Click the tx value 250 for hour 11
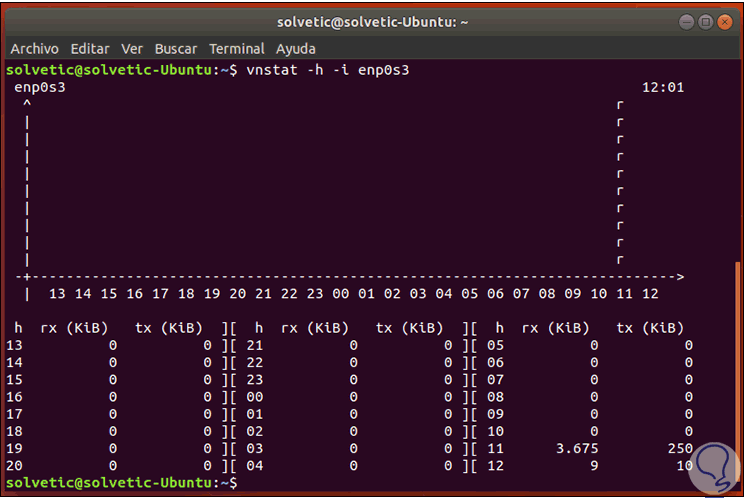744x498 pixels. click(680, 448)
